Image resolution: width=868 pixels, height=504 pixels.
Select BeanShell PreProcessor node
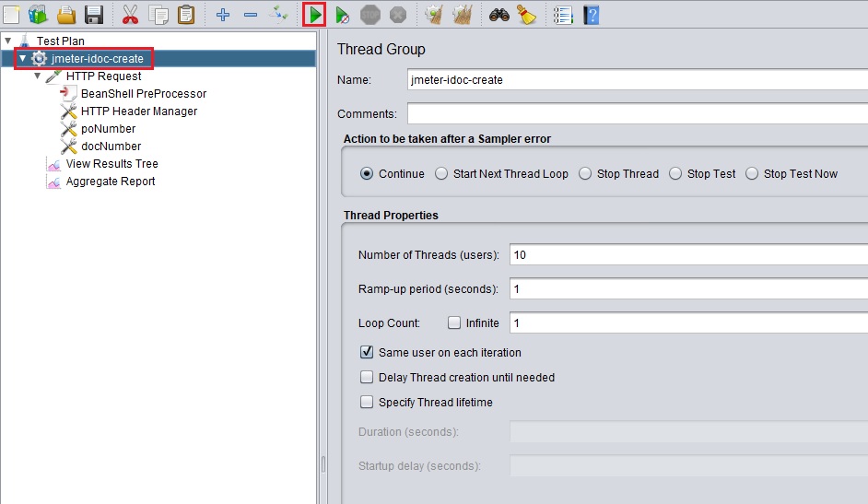point(144,93)
